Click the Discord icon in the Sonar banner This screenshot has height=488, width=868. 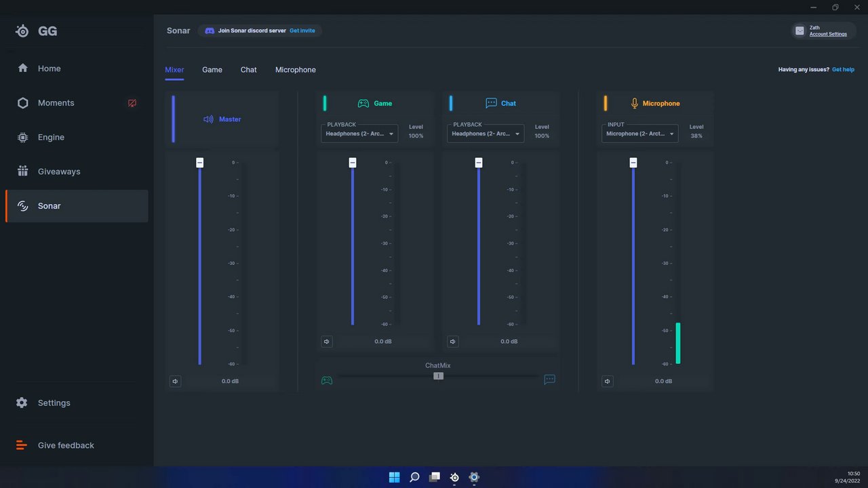pos(210,31)
